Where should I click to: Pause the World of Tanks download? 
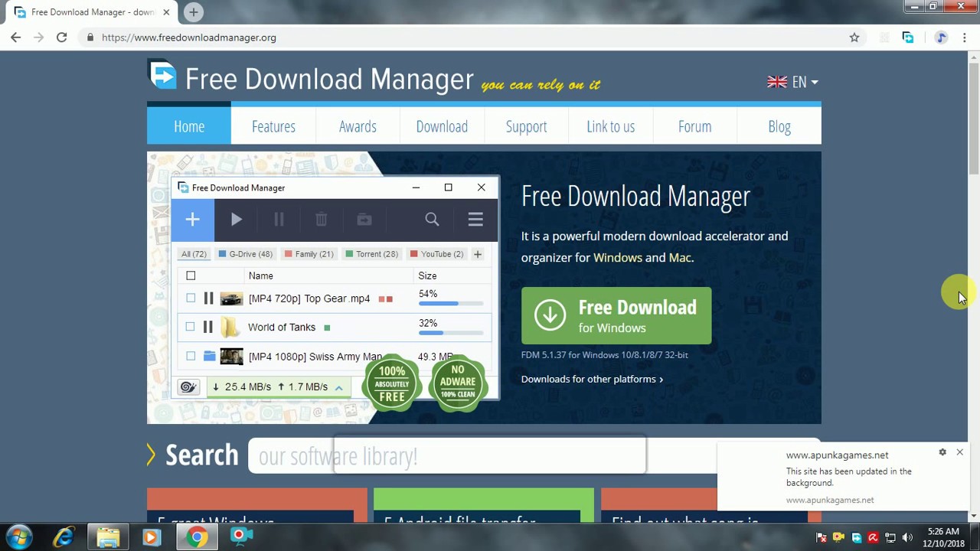[207, 327]
